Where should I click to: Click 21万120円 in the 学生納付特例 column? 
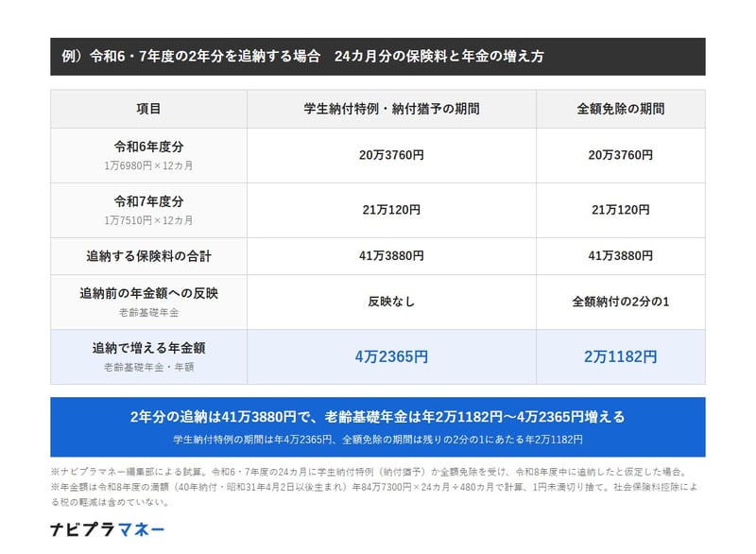point(391,210)
